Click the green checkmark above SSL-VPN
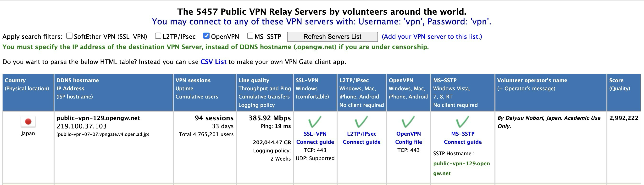 [315, 122]
